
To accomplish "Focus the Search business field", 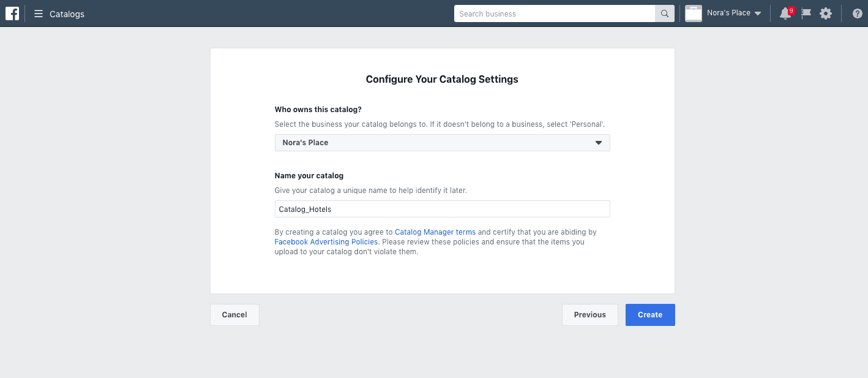I will click(554, 13).
